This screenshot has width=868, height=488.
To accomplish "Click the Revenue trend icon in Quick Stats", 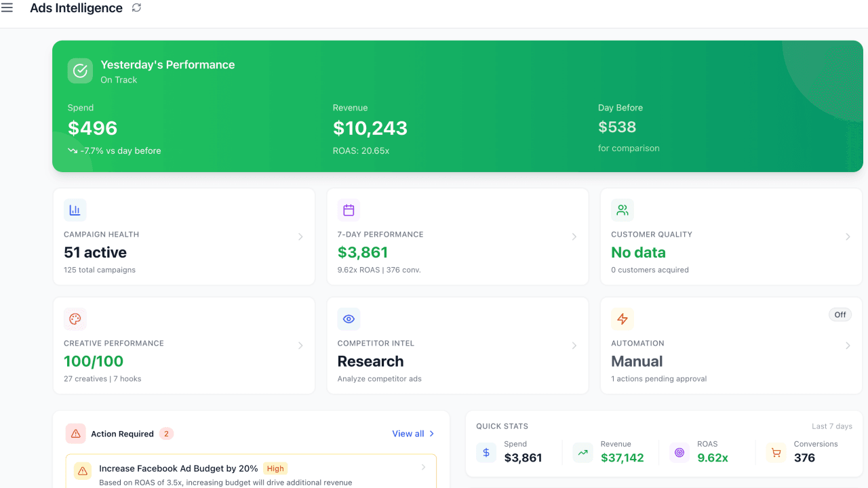I will (x=583, y=451).
